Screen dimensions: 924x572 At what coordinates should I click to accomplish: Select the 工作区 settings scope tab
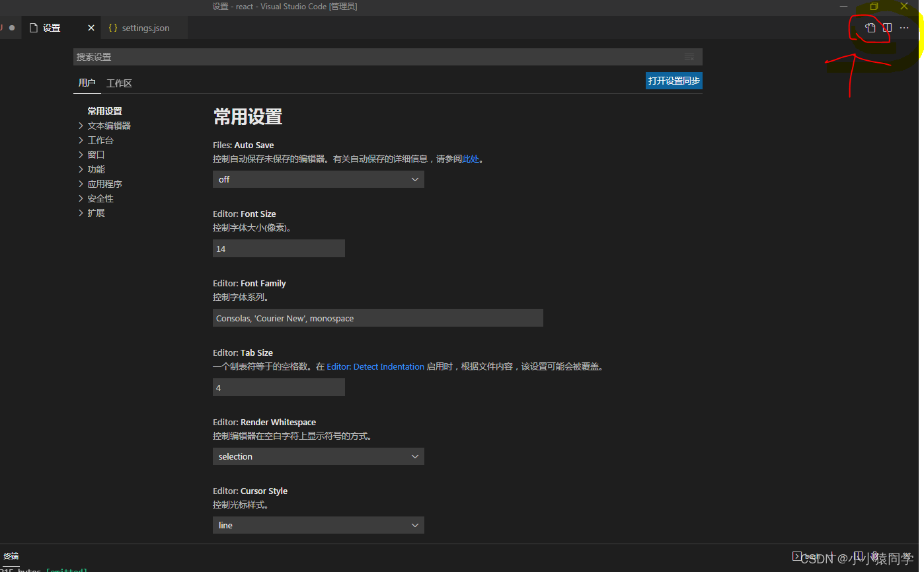(119, 83)
